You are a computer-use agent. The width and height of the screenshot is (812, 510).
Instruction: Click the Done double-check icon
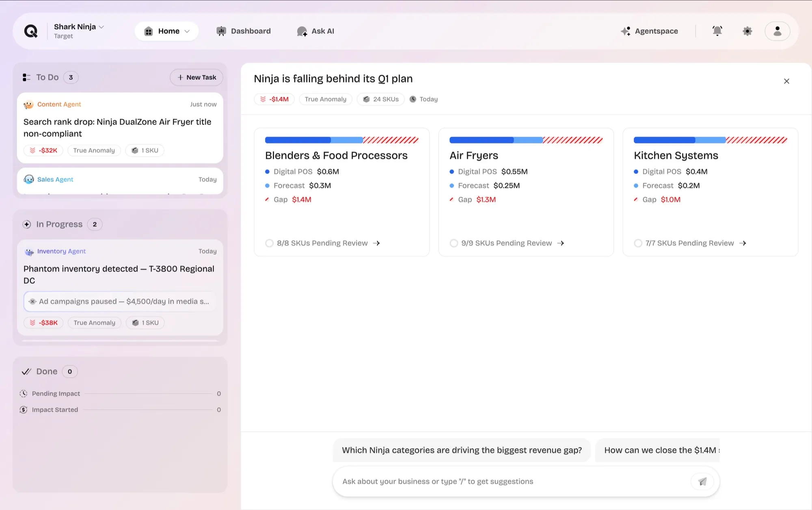click(x=26, y=371)
